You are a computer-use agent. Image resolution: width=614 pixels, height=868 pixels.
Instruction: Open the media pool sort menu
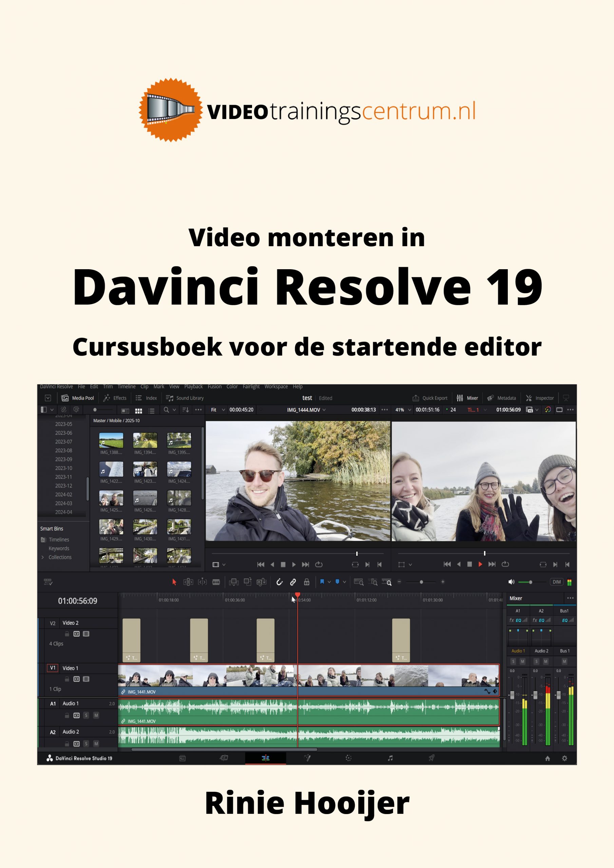tap(185, 410)
